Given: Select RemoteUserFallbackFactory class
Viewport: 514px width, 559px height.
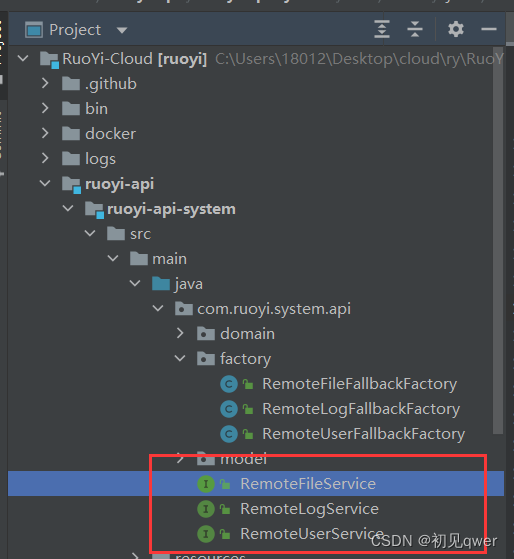Looking at the screenshot, I should pyautogui.click(x=364, y=434).
